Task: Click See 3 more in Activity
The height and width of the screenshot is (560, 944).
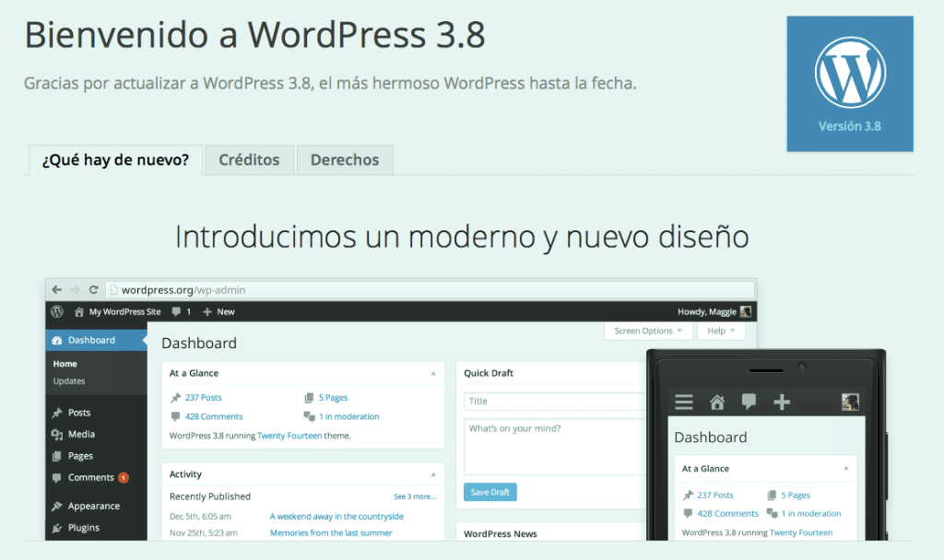Action: (416, 496)
